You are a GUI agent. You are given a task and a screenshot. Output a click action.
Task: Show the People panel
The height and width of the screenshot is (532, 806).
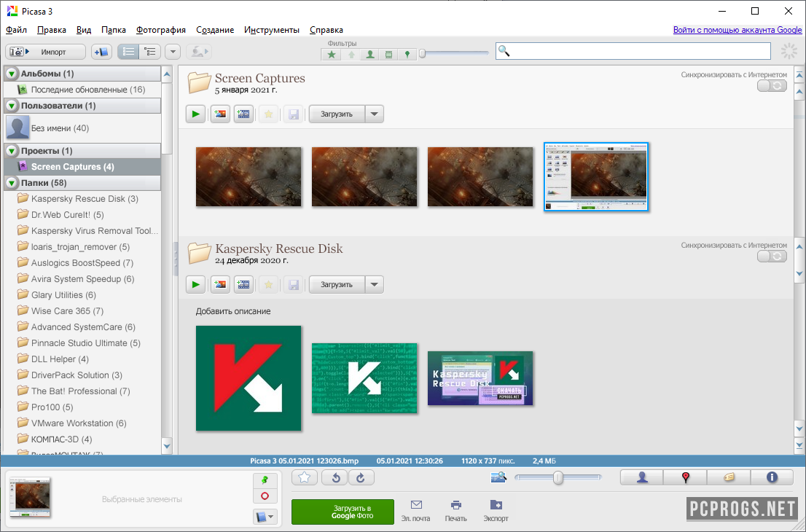642,477
